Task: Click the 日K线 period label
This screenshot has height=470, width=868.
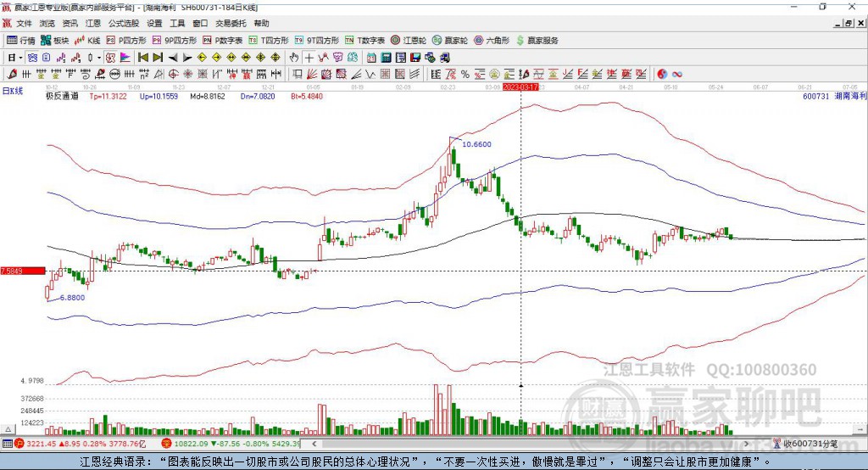Action: (12, 91)
